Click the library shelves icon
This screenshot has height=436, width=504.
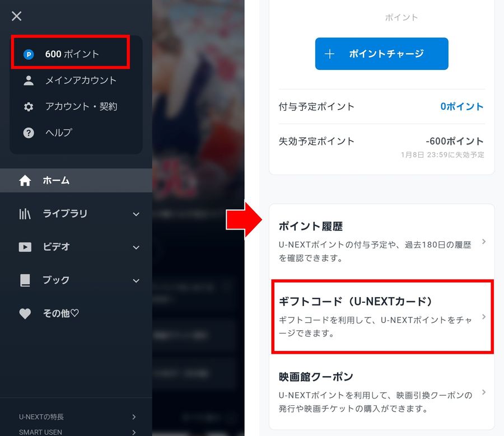[x=25, y=214]
